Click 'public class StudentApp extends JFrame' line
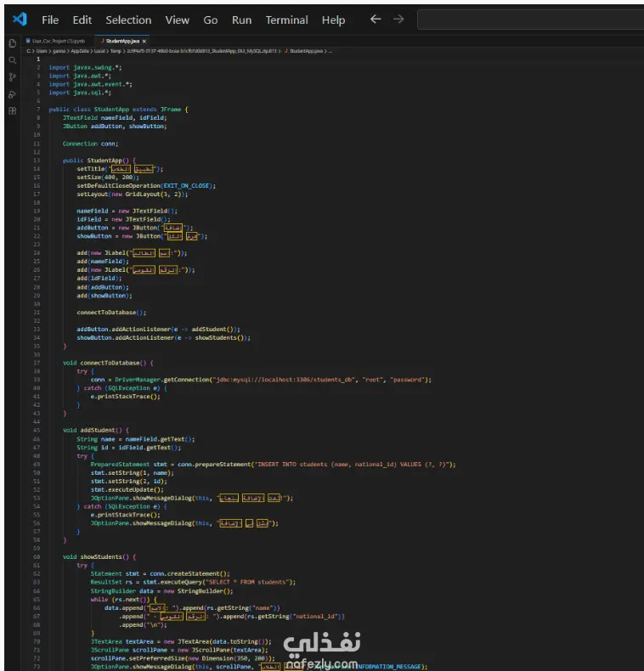Viewport: 644px width, 671px height. coord(118,110)
